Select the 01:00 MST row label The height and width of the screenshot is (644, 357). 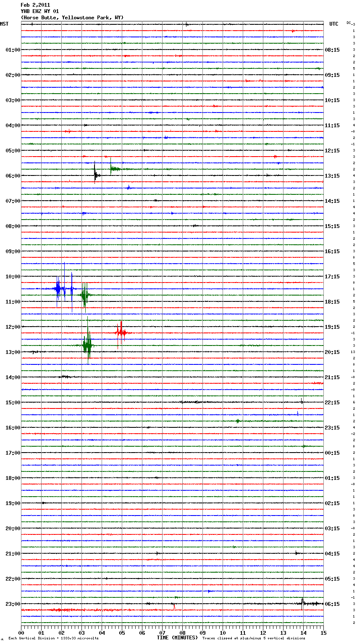point(13,50)
